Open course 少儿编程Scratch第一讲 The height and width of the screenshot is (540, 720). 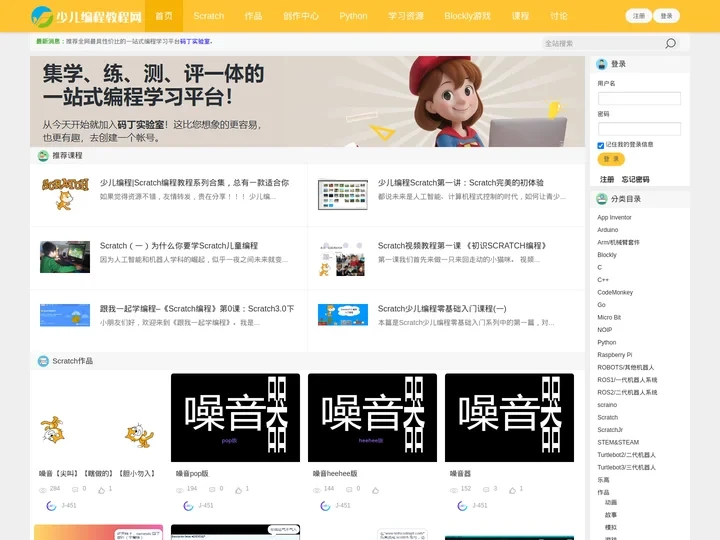click(461, 183)
